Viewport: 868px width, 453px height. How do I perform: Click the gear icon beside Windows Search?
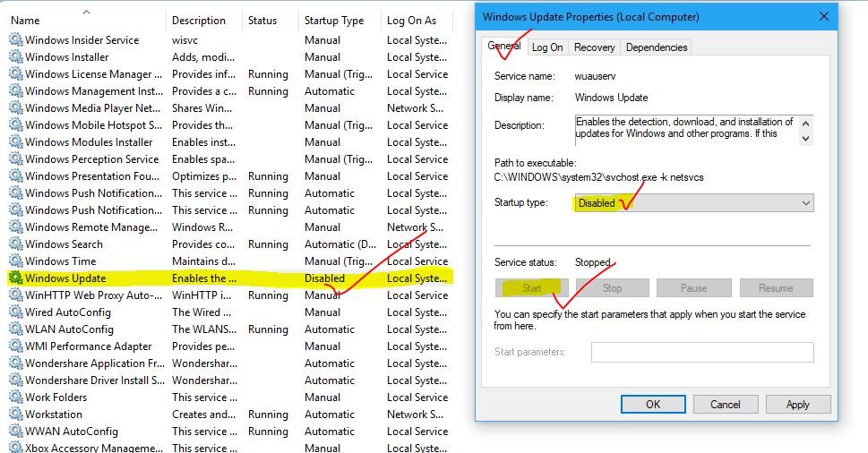click(x=16, y=244)
